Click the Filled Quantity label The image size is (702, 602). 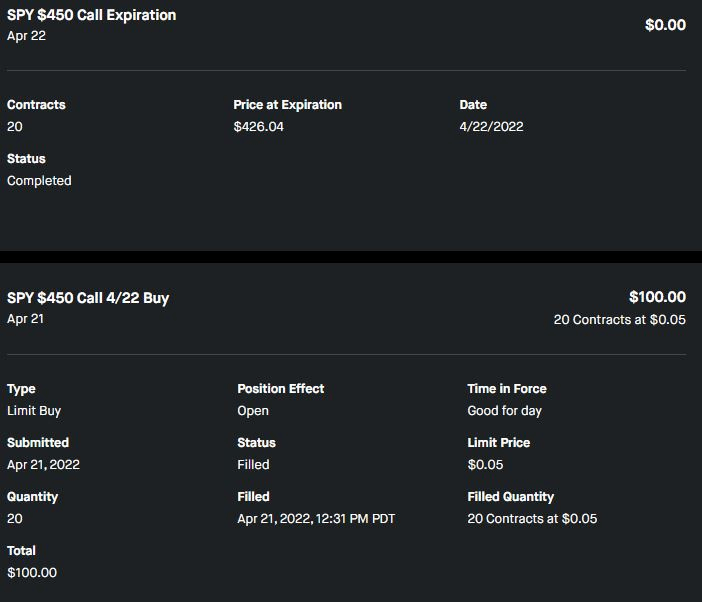point(510,497)
